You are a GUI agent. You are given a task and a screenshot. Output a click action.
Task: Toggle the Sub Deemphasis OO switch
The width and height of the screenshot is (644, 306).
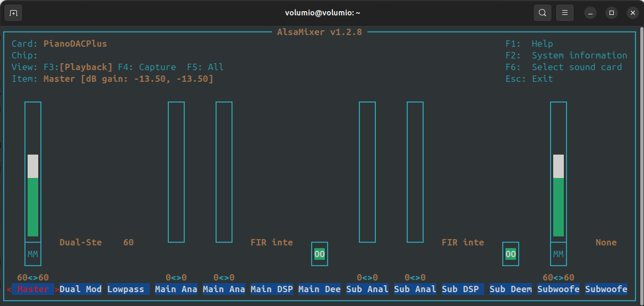(x=511, y=254)
